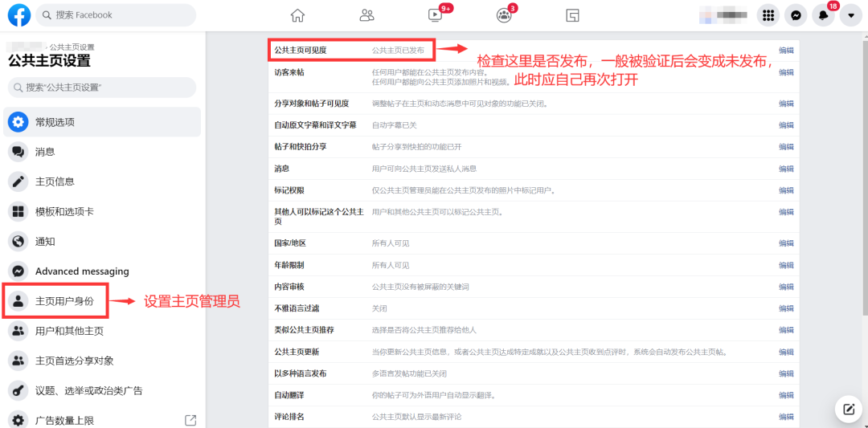Edit the 标记权限 setting
Image resolution: width=868 pixels, height=428 pixels.
[786, 190]
